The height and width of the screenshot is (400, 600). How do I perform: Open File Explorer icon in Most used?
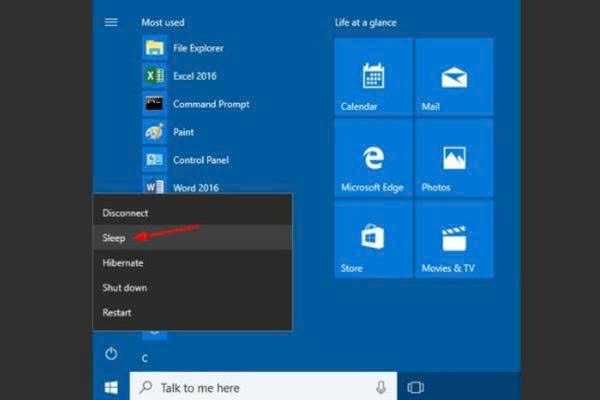[155, 48]
